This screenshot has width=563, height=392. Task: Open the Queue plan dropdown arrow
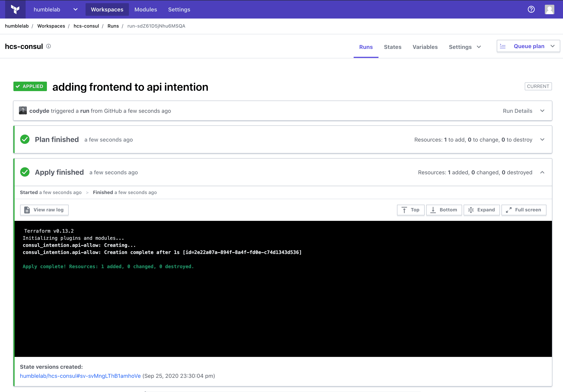point(553,46)
